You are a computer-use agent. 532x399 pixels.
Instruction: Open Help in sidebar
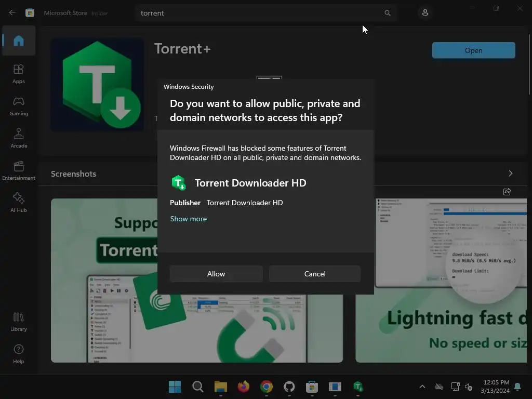click(x=19, y=354)
